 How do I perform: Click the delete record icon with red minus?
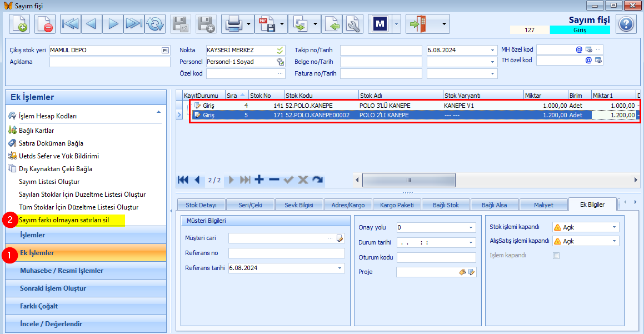(45, 24)
